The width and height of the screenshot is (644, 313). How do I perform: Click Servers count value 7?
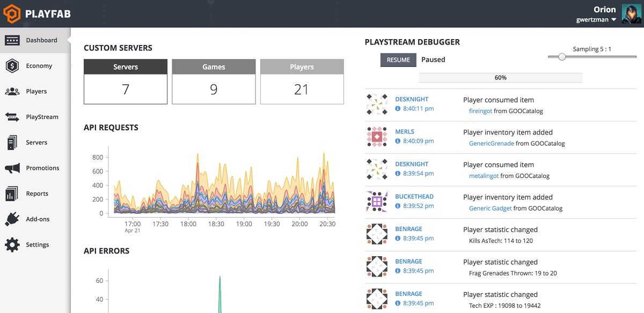point(126,90)
